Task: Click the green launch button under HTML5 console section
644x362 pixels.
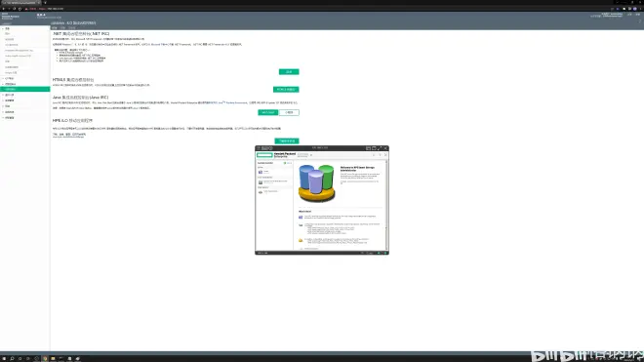Action: click(x=286, y=90)
